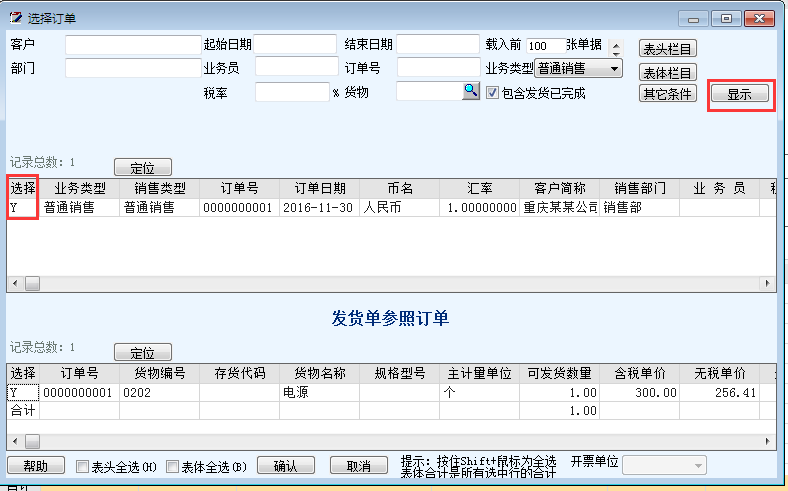Enable 表头全选 checkbox
This screenshot has height=491, width=788.
point(82,466)
